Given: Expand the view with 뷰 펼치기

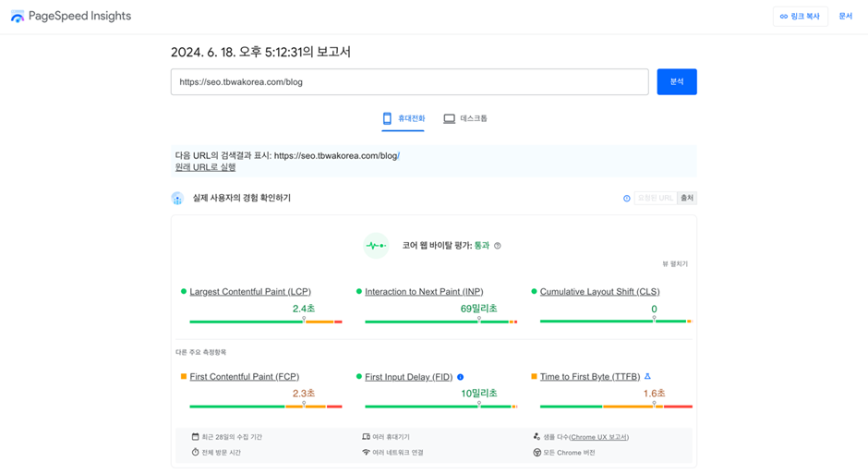Looking at the screenshot, I should coord(674,264).
